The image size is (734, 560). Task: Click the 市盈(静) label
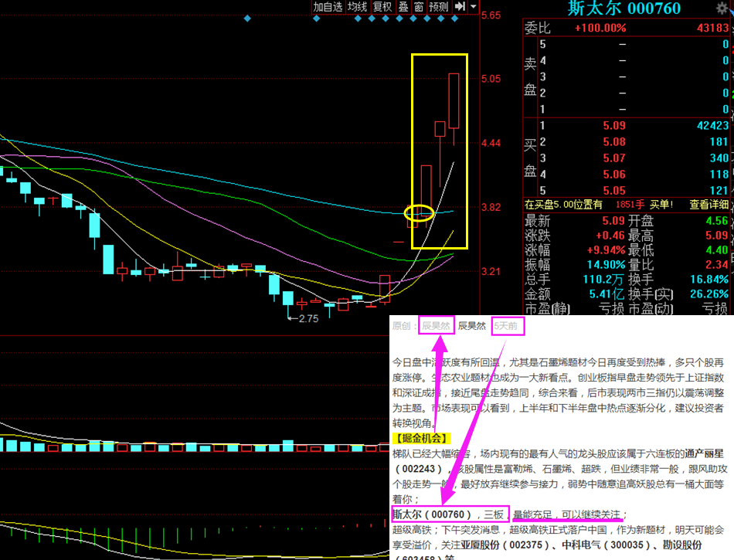click(x=547, y=309)
